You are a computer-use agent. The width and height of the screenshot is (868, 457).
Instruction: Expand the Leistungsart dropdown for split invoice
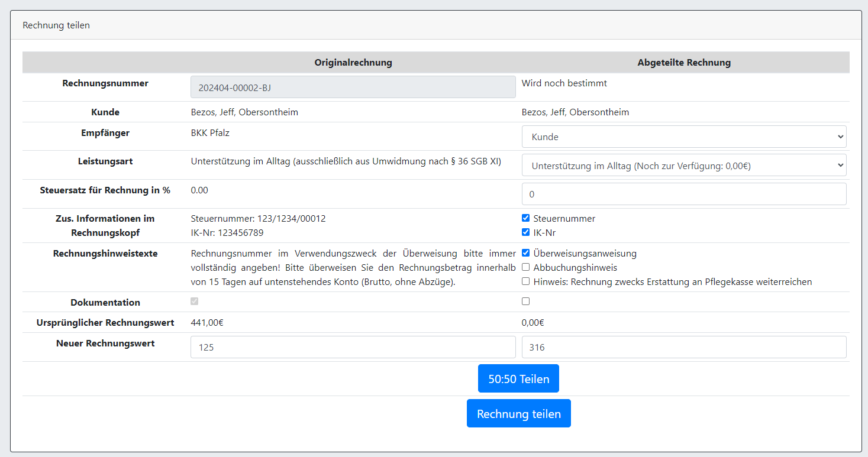683,166
